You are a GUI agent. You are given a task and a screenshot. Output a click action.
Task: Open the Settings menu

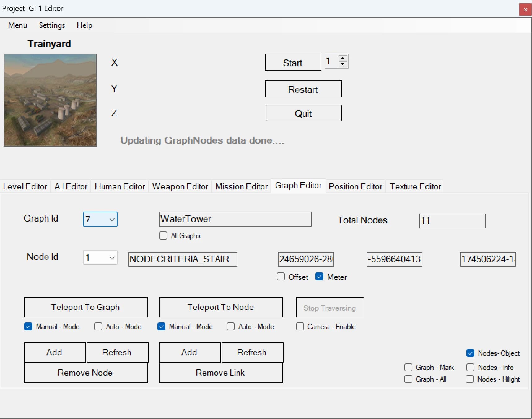coord(52,25)
